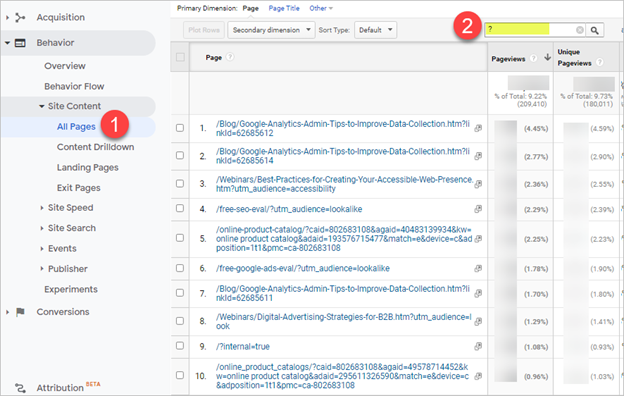Expand the Conversions section arrow
The height and width of the screenshot is (396, 624).
[x=7, y=312]
